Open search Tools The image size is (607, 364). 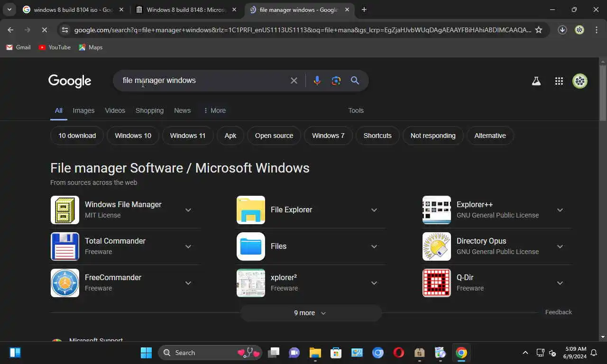tap(356, 110)
